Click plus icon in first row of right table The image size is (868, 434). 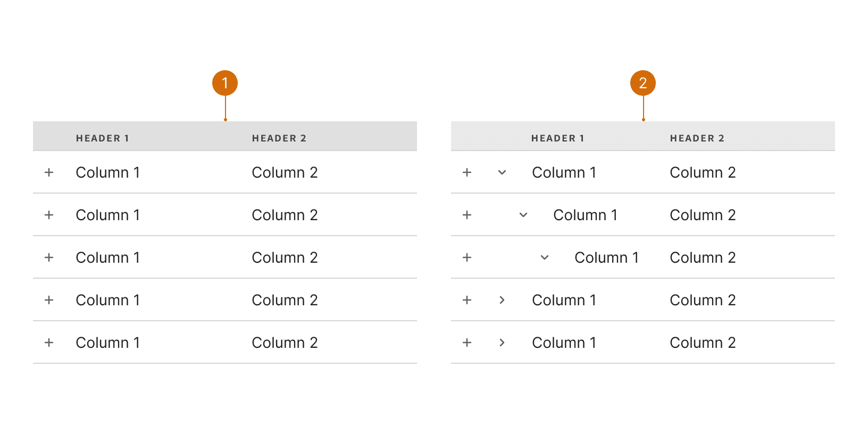click(467, 172)
